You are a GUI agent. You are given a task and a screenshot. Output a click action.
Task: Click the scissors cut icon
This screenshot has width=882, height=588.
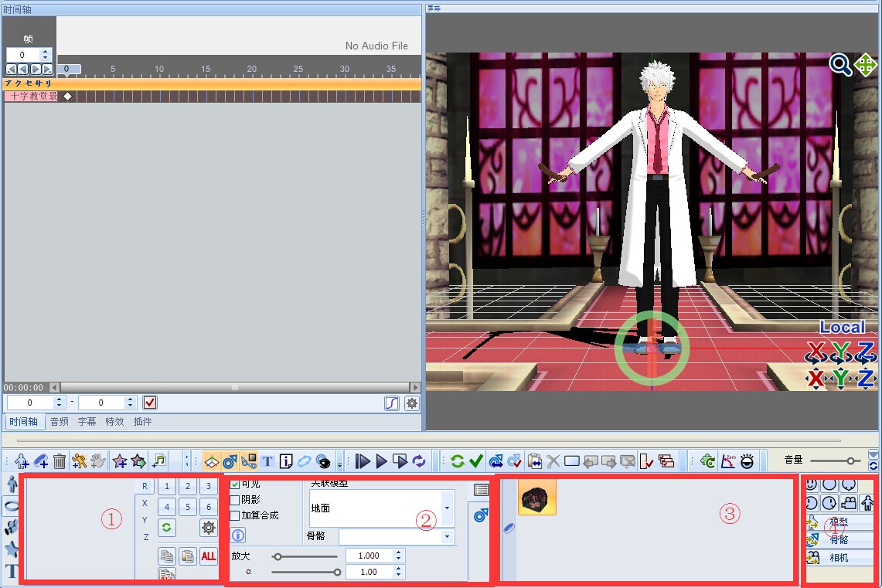pyautogui.click(x=553, y=461)
